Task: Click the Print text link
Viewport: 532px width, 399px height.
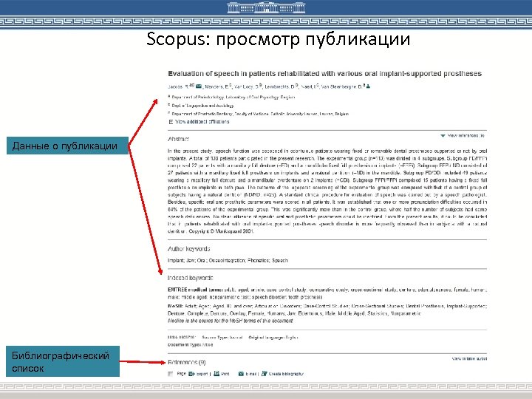Action: pyautogui.click(x=225, y=374)
